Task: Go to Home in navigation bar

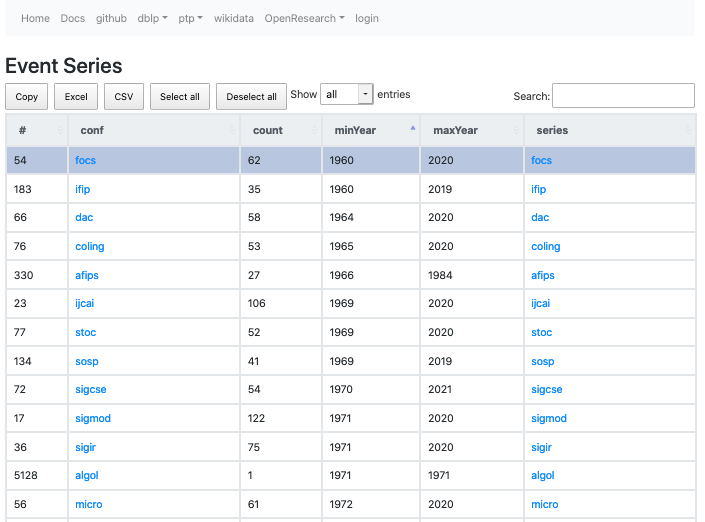Action: point(36,18)
